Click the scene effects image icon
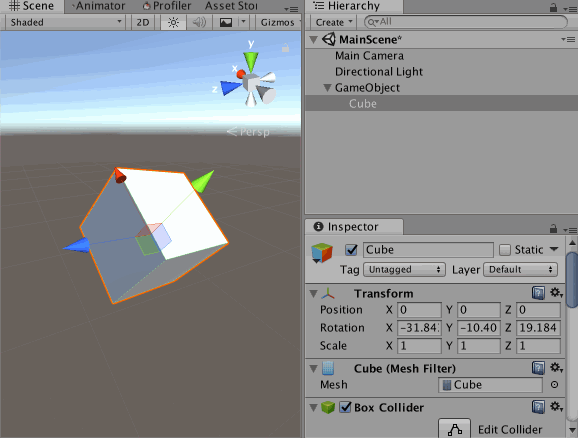Screen dimensions: 578x438 point(226,22)
